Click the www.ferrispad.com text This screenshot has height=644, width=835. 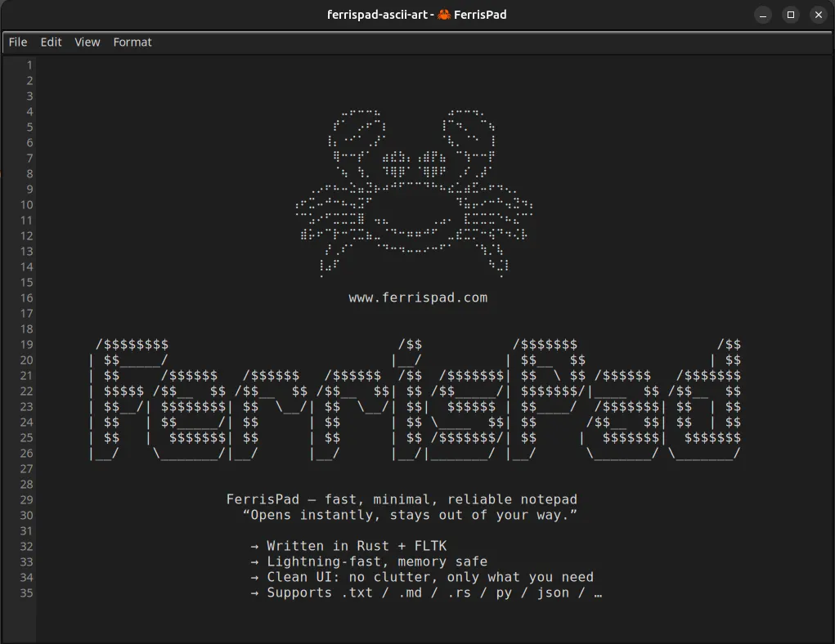[418, 297]
